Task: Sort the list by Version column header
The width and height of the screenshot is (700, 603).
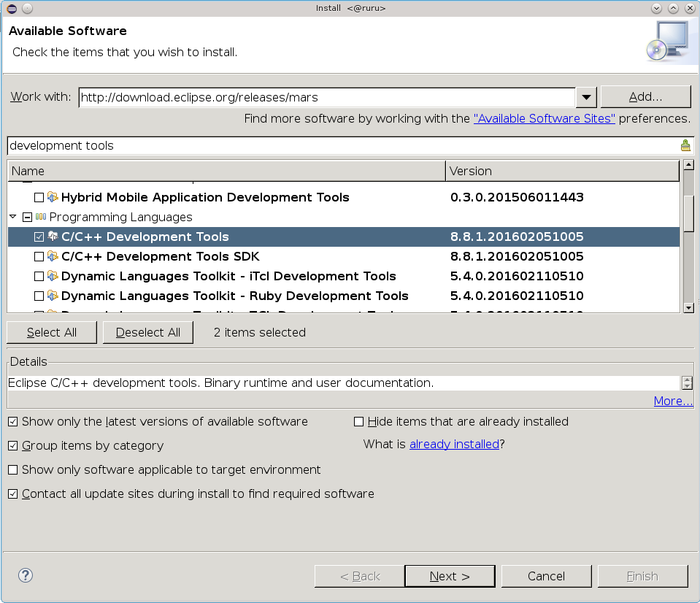Action: tap(562, 171)
